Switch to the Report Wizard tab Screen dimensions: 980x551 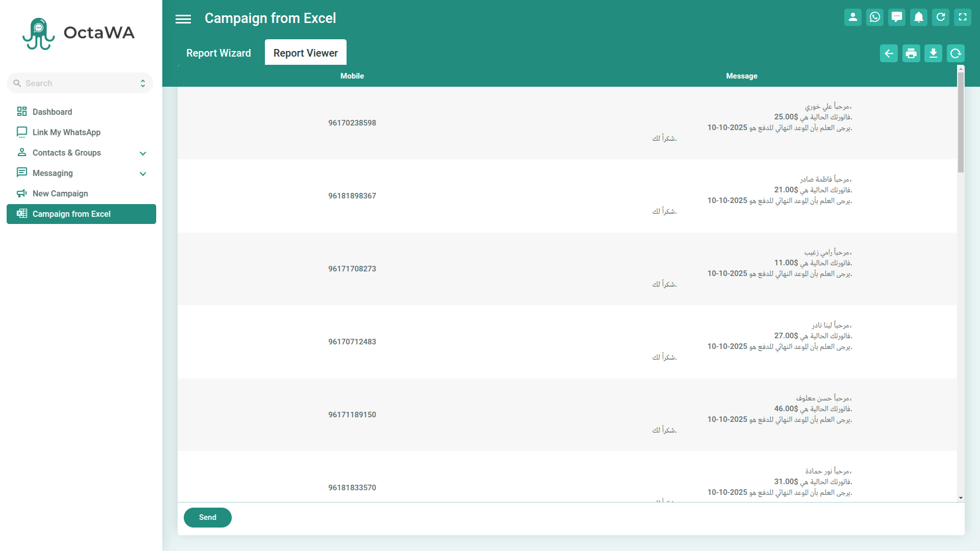pyautogui.click(x=218, y=53)
